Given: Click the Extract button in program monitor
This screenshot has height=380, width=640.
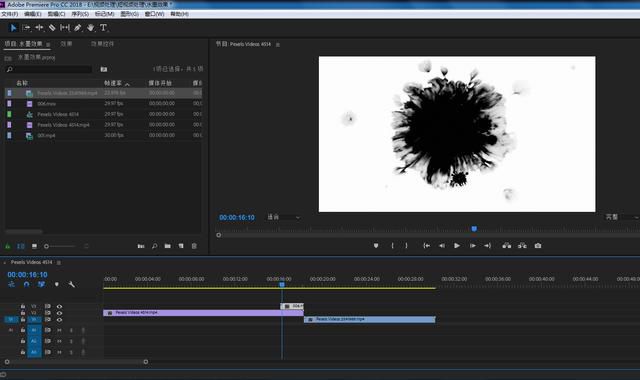Looking at the screenshot, I should click(522, 246).
